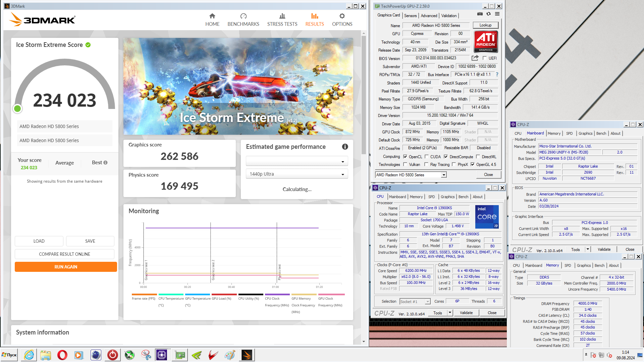Open NVIDIA green logo taskbar icon

(x=197, y=355)
